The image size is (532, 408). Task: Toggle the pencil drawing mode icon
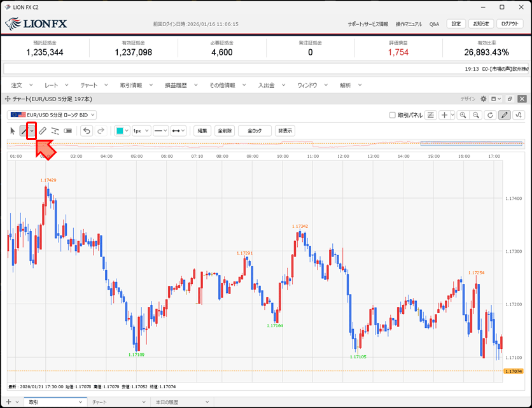pyautogui.click(x=505, y=115)
